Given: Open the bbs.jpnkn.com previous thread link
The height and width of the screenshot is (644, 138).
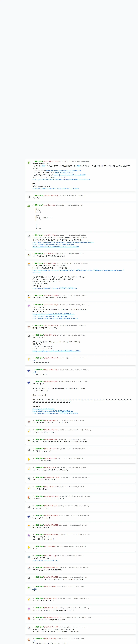Looking at the screenshot, I should point(56,188).
